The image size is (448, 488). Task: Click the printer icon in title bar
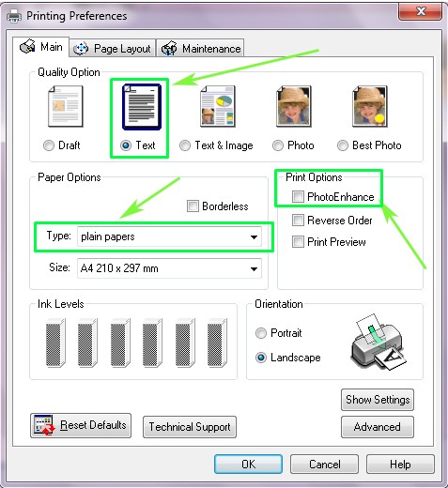[x=14, y=16]
